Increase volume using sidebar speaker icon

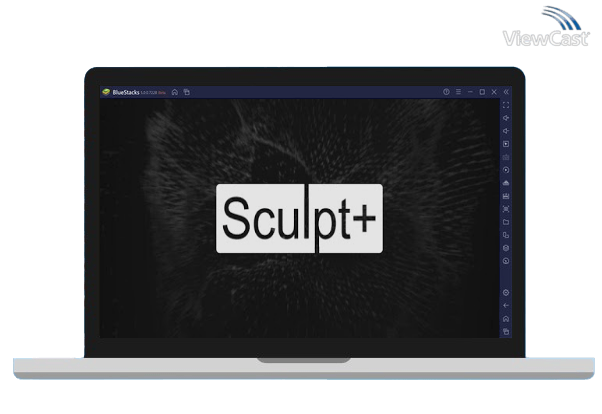point(506,118)
